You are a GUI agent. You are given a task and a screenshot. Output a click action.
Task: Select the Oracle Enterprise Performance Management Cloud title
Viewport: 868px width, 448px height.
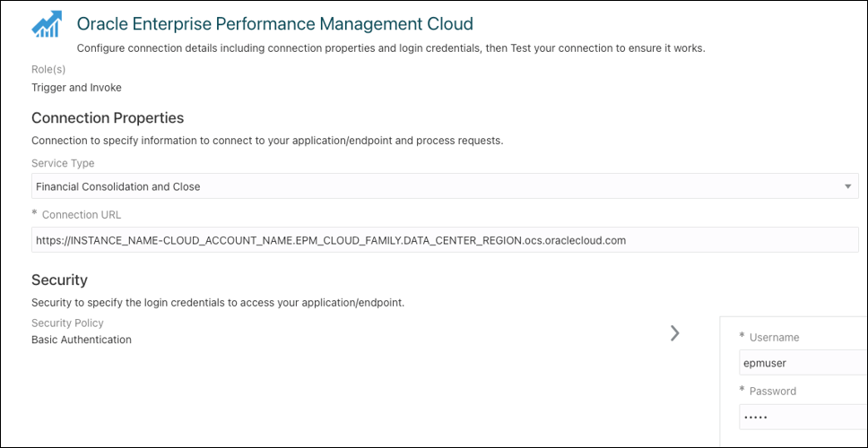click(275, 24)
